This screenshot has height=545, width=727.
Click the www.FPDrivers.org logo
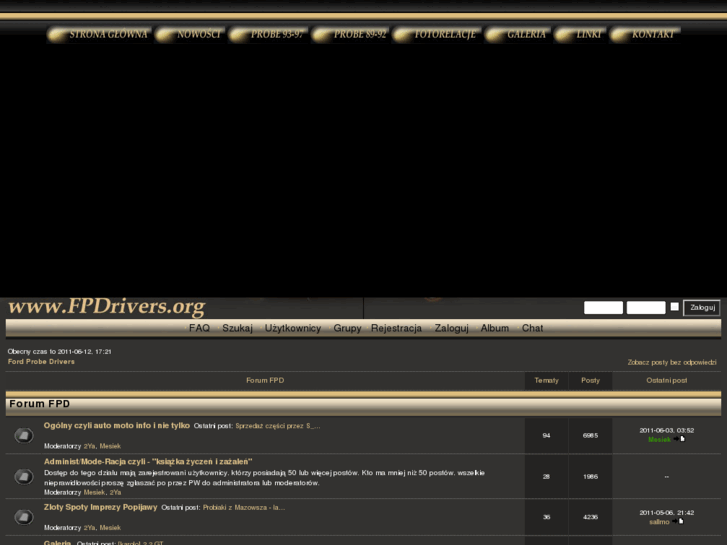point(107,307)
